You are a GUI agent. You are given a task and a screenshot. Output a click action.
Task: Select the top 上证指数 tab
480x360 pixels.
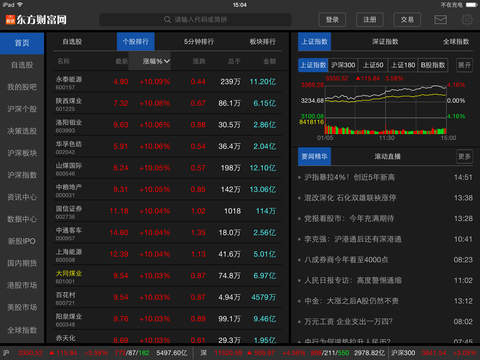pyautogui.click(x=314, y=42)
